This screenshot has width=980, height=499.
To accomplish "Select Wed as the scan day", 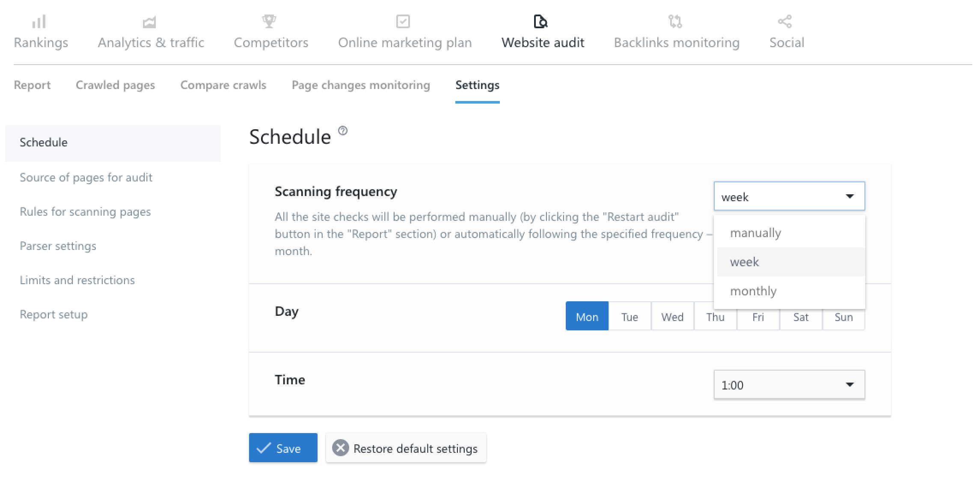I will tap(672, 317).
